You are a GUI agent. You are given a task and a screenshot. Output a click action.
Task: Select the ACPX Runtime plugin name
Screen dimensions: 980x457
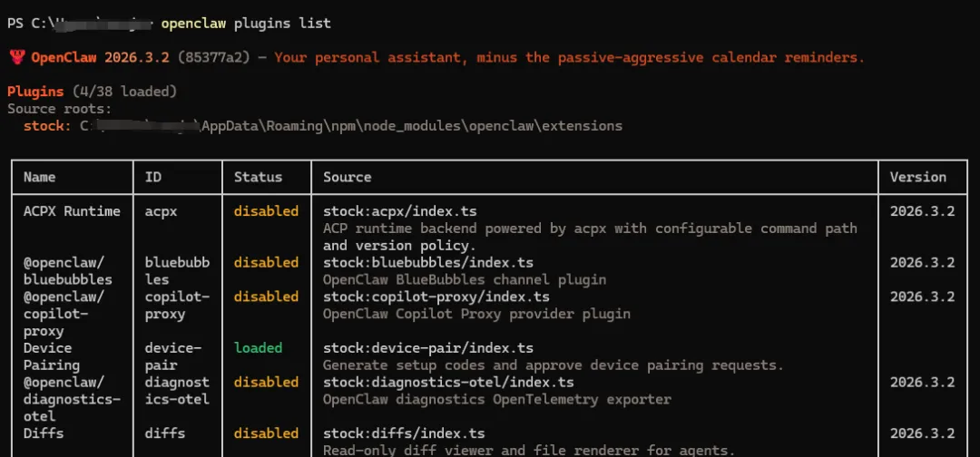click(72, 211)
